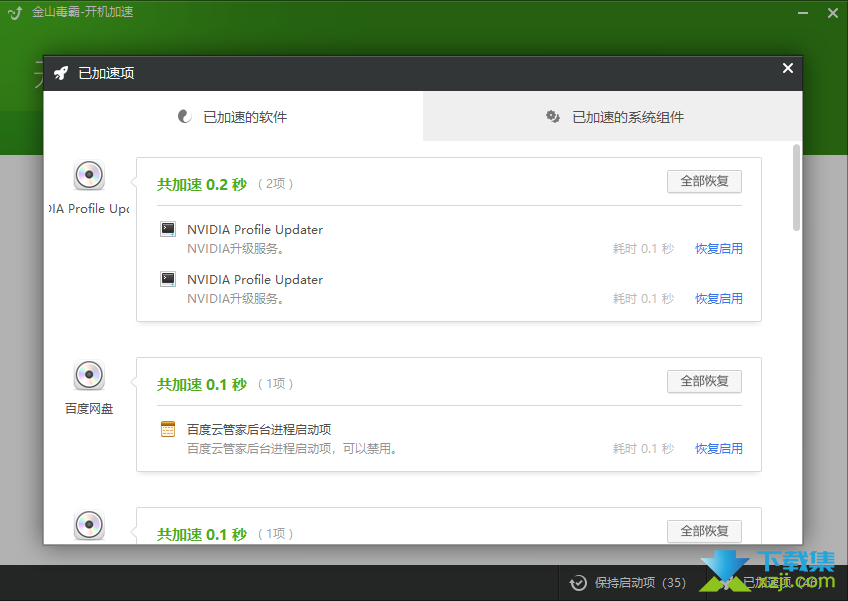The width and height of the screenshot is (848, 601).
Task: Click 保持启动项 (35) in the bottom bar
Action: pos(640,583)
